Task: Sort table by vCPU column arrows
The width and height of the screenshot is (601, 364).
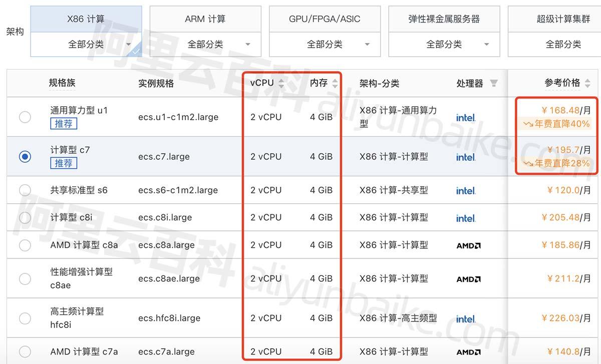Action: [281, 84]
